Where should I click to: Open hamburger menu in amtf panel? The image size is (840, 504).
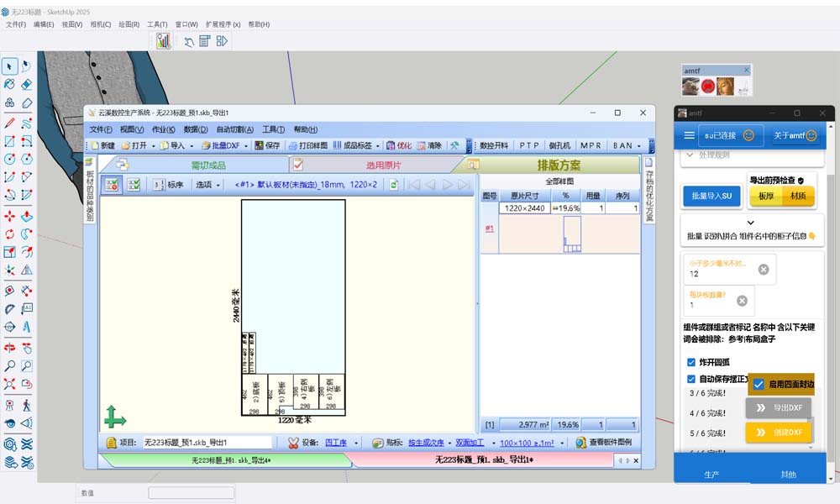click(x=690, y=135)
